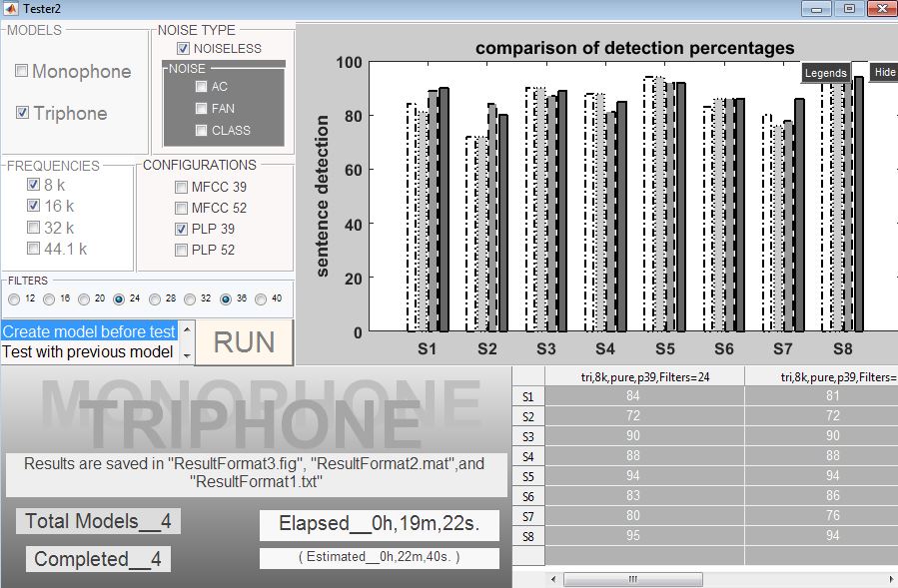
Task: Toggle the NOISELESS checkbox
Action: click(x=183, y=48)
